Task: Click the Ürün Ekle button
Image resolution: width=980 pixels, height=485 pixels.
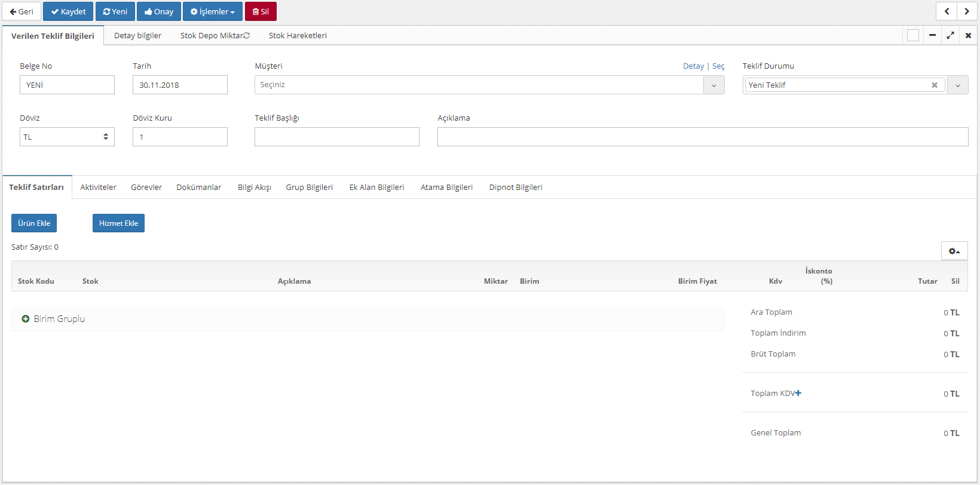Action: 34,223
